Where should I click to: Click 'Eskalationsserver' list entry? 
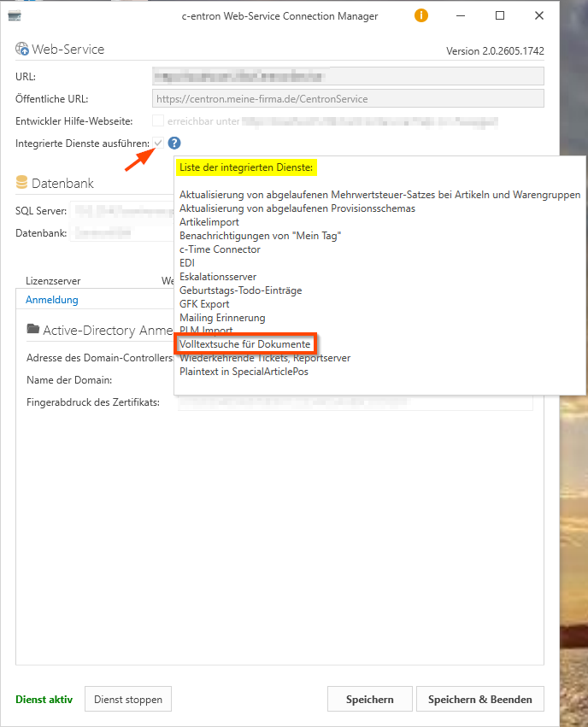point(218,277)
